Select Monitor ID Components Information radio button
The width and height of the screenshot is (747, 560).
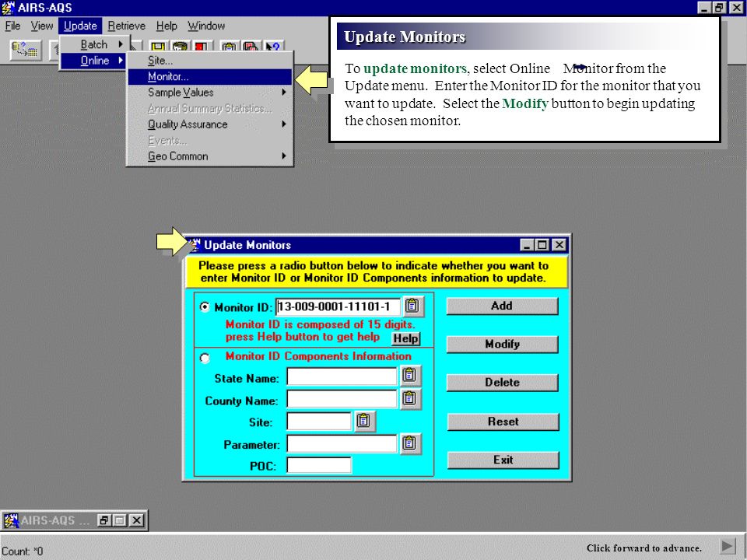(205, 358)
